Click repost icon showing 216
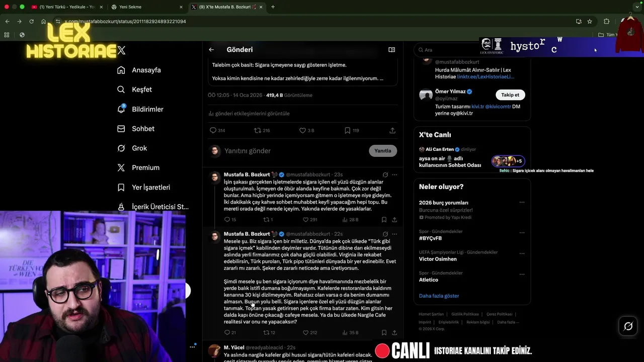The height and width of the screenshot is (362, 644). [x=262, y=130]
